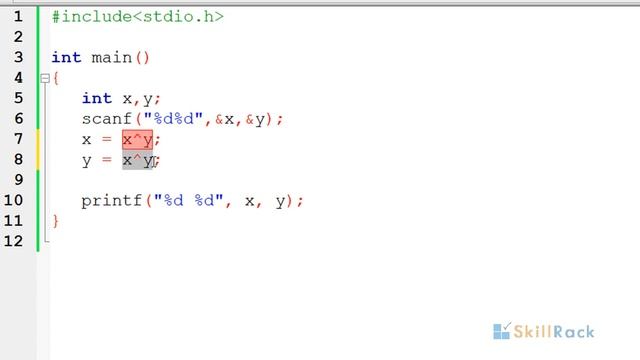Click the #include<stdio.h> directive
Screen dimensions: 640x360
tap(138, 17)
